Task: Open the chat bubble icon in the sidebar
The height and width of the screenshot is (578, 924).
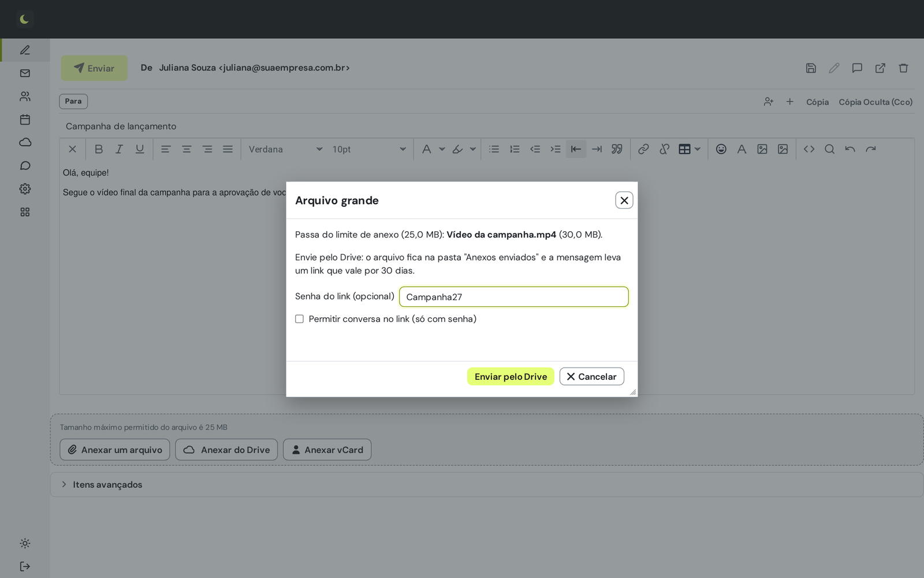Action: [25, 166]
